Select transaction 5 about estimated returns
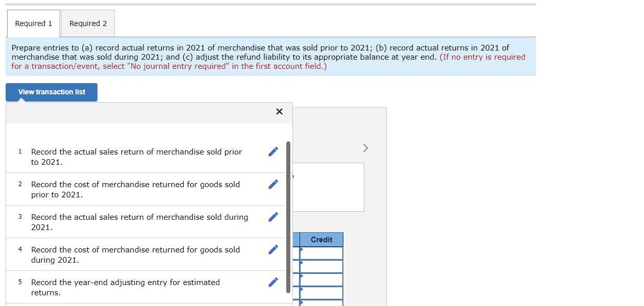This screenshot has height=306, width=644. point(125,287)
